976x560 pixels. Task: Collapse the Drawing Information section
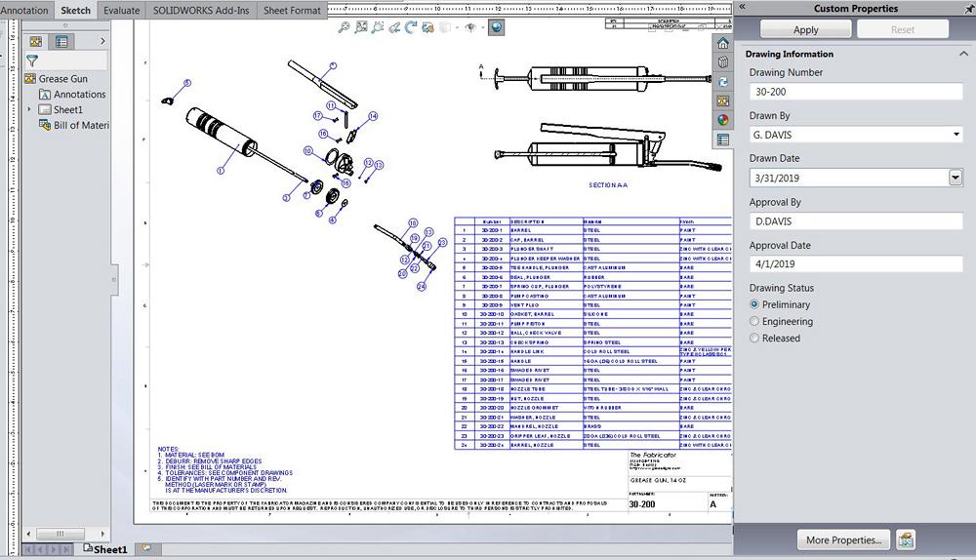962,55
